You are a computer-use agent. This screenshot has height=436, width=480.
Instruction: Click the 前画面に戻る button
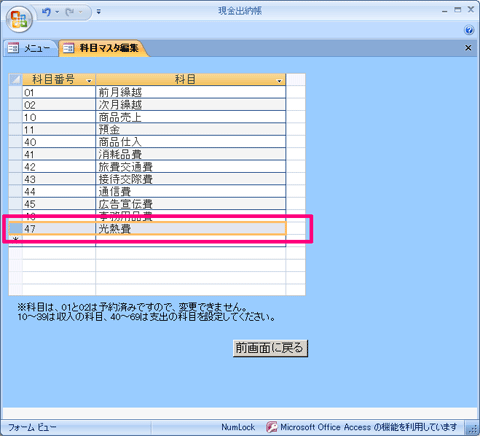pos(270,348)
